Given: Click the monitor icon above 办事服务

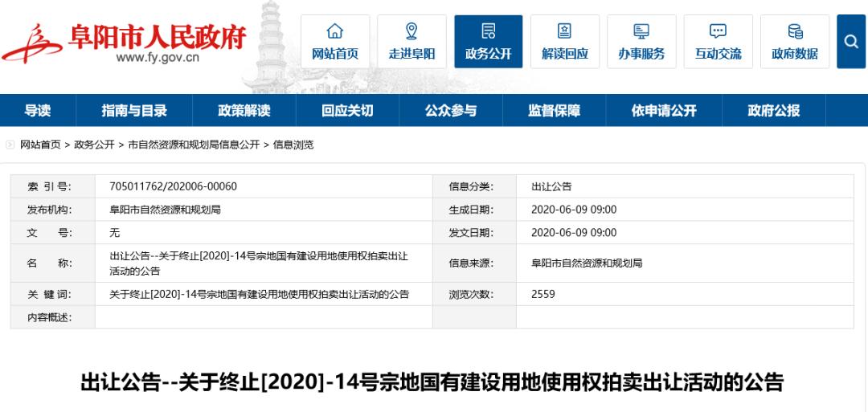Looking at the screenshot, I should tap(641, 31).
